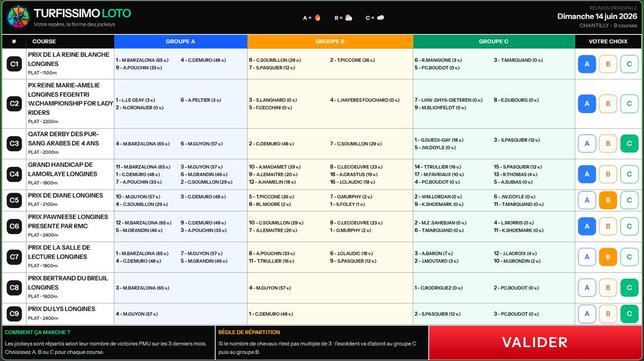Select green C choice for Prix du Lys C9
Image resolution: width=644 pixels, height=361 pixels.
click(629, 314)
